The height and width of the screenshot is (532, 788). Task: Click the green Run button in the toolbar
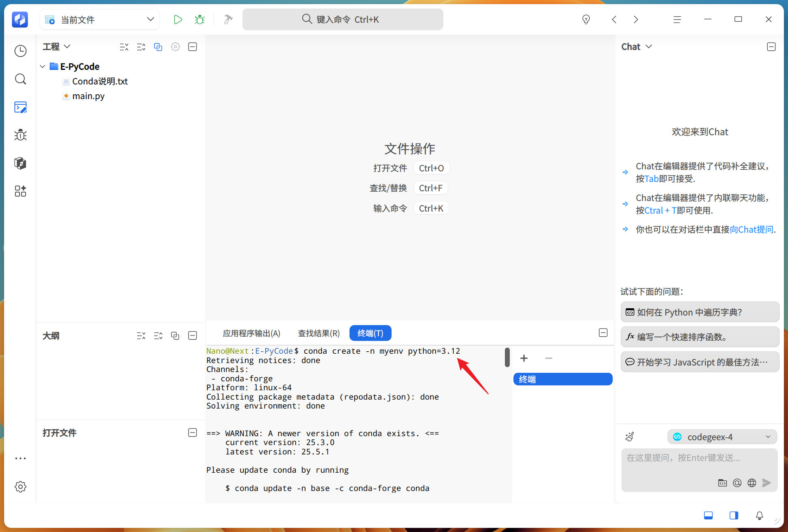point(178,19)
